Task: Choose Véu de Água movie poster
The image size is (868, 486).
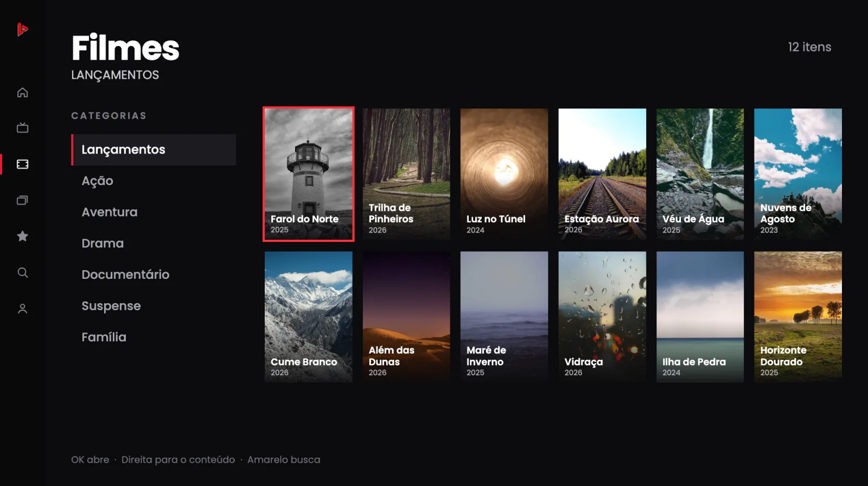Action: pos(700,174)
